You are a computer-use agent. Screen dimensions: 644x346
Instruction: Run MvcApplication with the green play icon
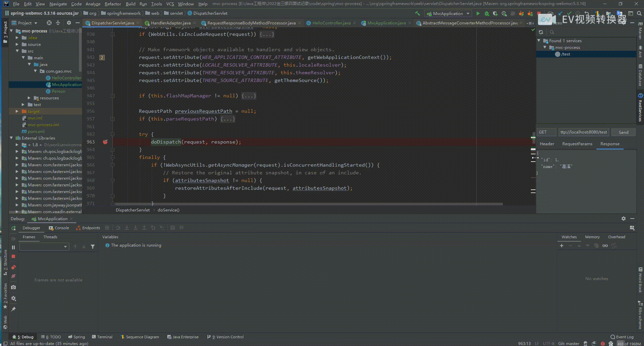[x=478, y=13]
